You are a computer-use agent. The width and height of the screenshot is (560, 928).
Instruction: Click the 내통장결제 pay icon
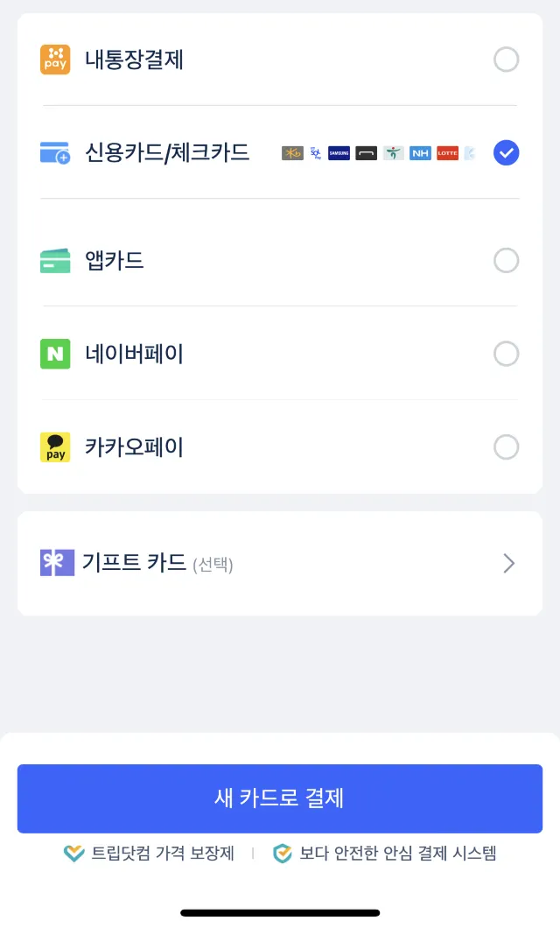[53, 60]
